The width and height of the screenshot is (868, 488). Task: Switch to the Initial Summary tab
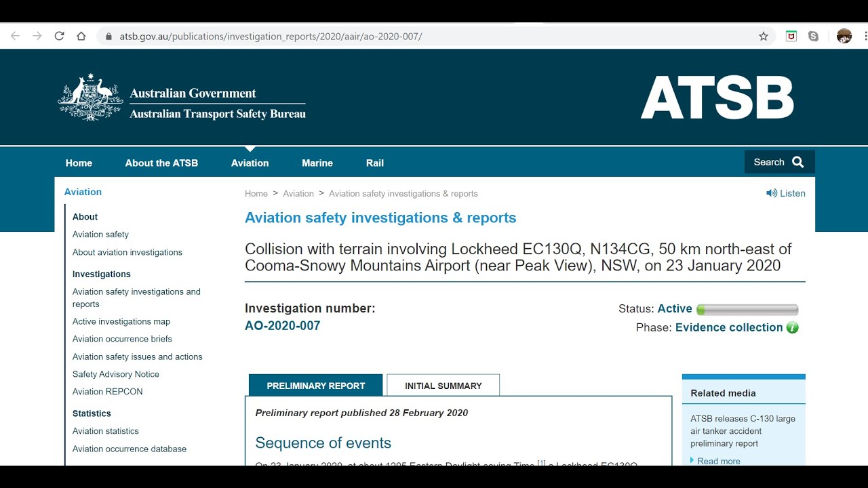pyautogui.click(x=443, y=386)
